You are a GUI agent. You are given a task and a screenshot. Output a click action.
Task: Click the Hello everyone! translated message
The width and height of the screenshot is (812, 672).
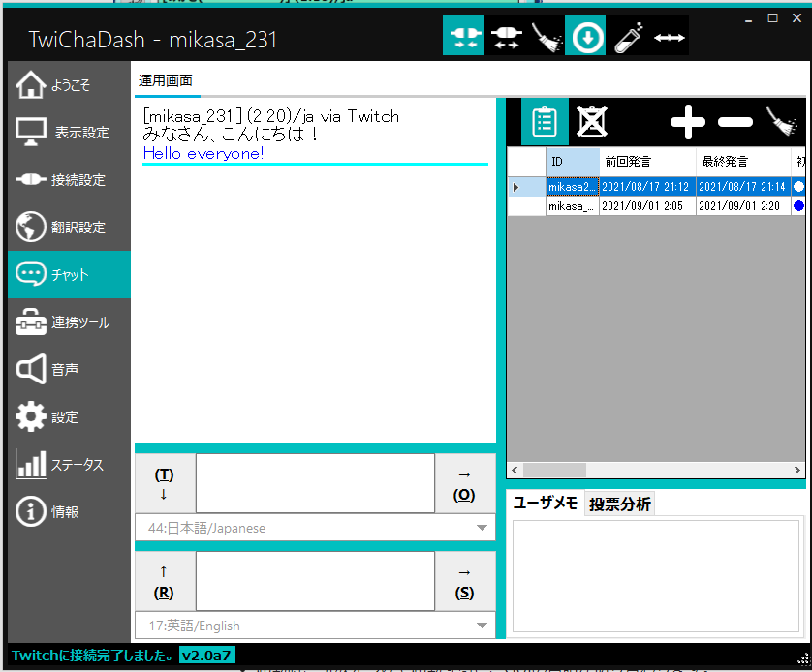tap(203, 153)
